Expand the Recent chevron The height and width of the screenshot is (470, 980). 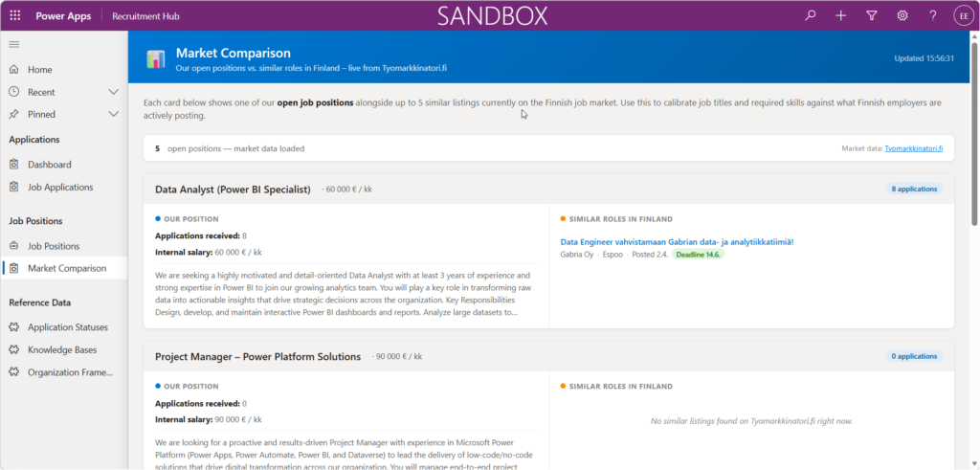pyautogui.click(x=114, y=92)
